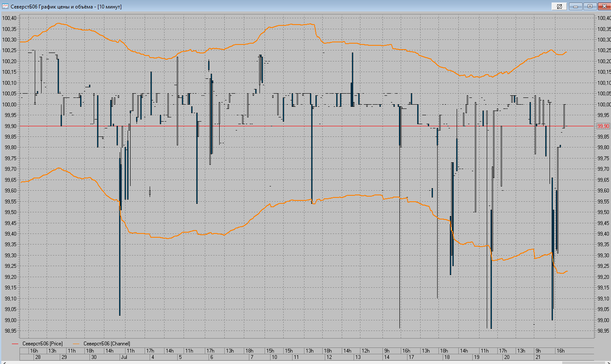Click date label '12' on the time axis
This screenshot has width=611, height=364.
pos(329,357)
